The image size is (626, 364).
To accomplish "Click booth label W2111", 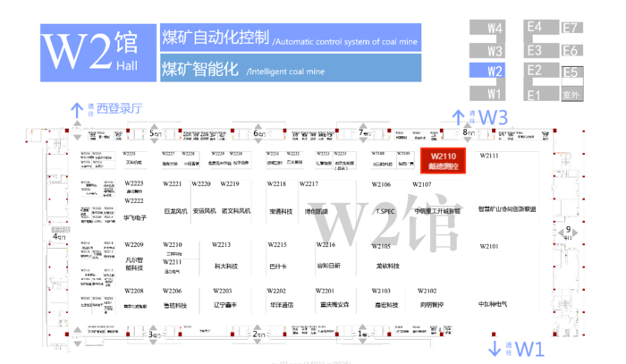I will (489, 156).
